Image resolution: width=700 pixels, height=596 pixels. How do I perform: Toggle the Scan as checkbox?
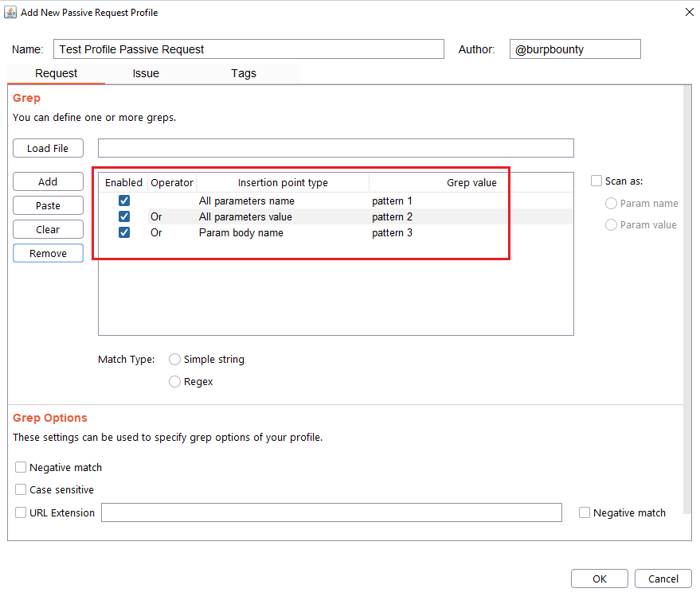[x=596, y=181]
